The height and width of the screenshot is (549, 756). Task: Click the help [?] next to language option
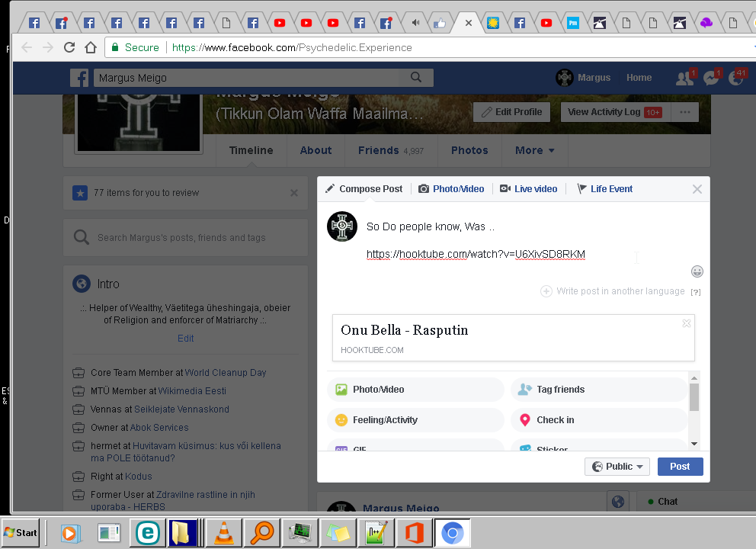coord(695,292)
